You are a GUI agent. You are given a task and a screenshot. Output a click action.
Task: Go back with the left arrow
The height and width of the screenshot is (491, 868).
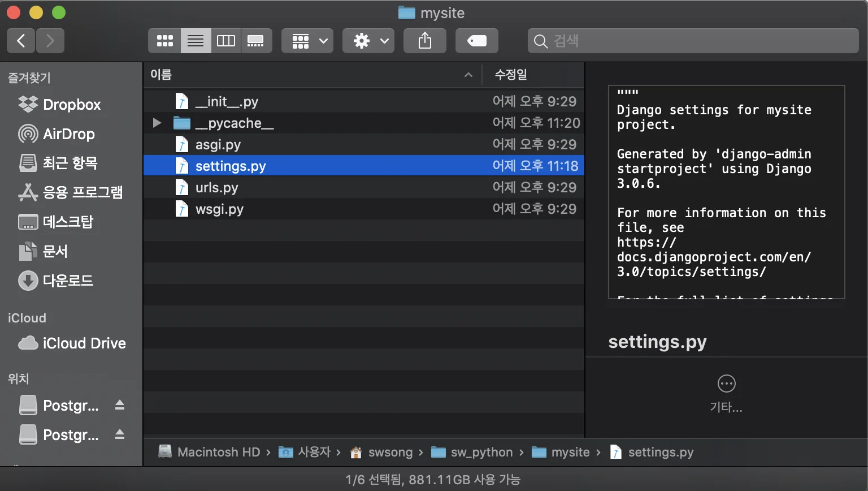pos(21,41)
